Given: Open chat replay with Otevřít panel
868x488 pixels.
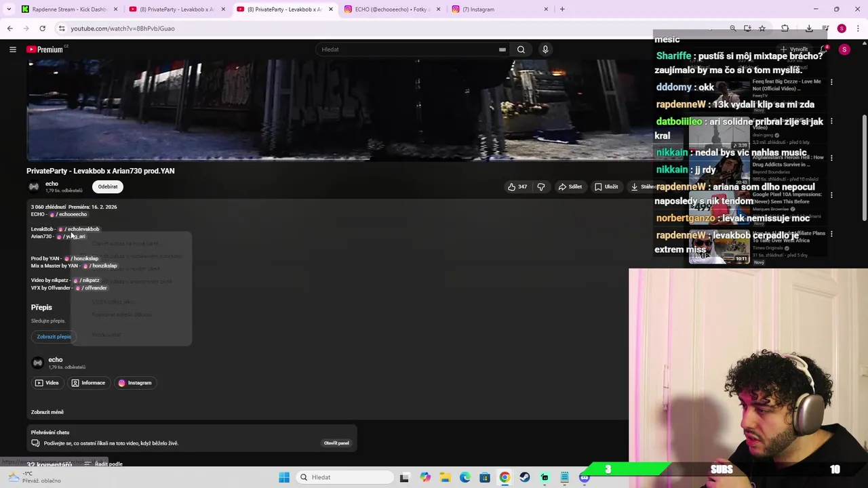Looking at the screenshot, I should coord(336,443).
